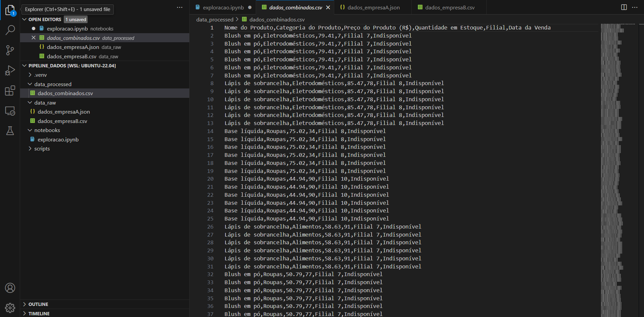Click the editor vertical scrollbar

641,170
